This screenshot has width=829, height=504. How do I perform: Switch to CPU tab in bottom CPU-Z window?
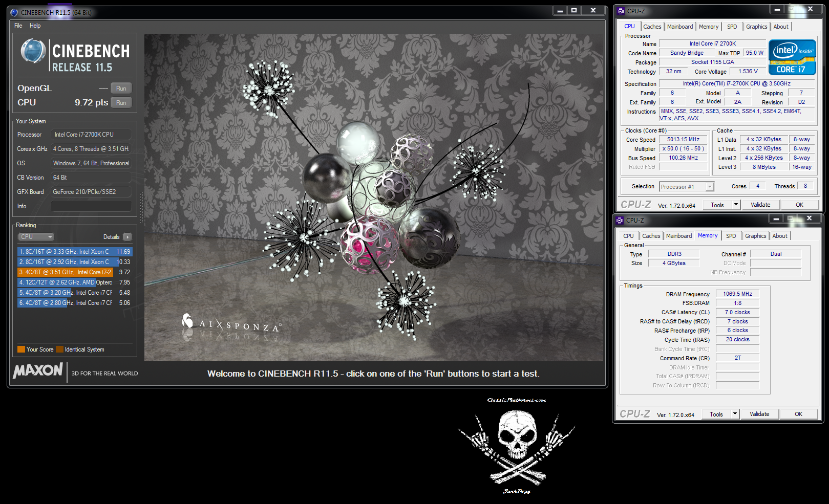coord(628,236)
